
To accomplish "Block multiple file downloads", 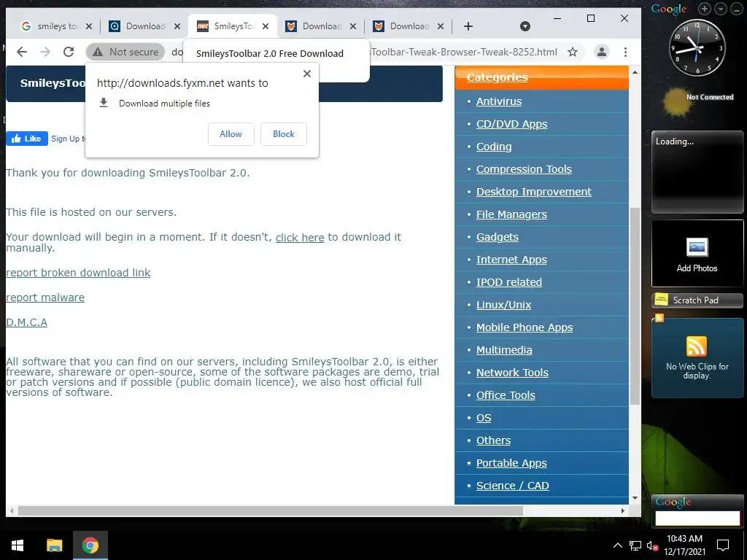I will [284, 134].
